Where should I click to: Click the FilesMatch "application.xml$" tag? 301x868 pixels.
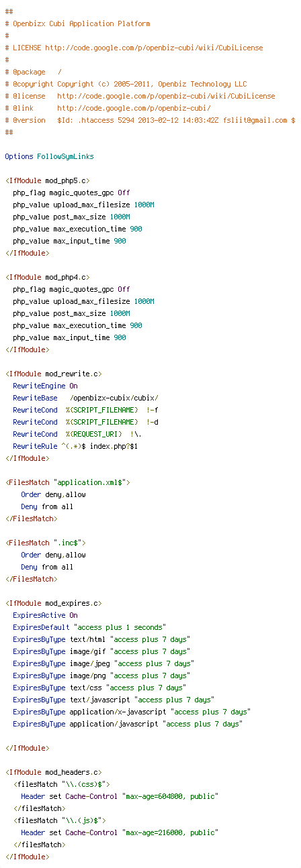tap(67, 482)
